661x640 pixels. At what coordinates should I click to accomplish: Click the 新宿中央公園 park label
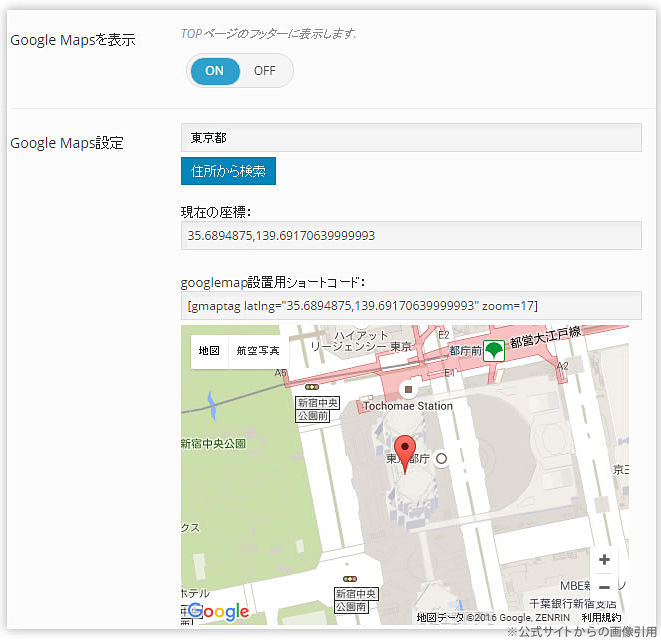pos(213,444)
